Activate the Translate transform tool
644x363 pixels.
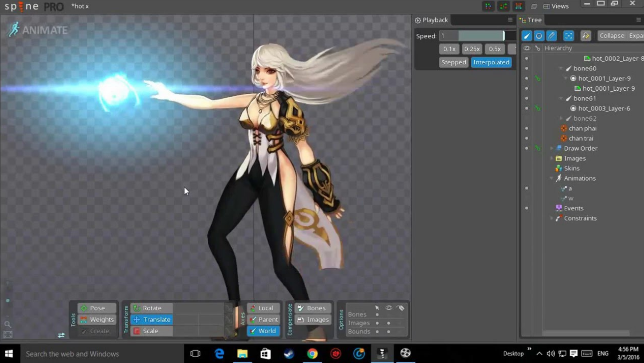[x=152, y=320]
